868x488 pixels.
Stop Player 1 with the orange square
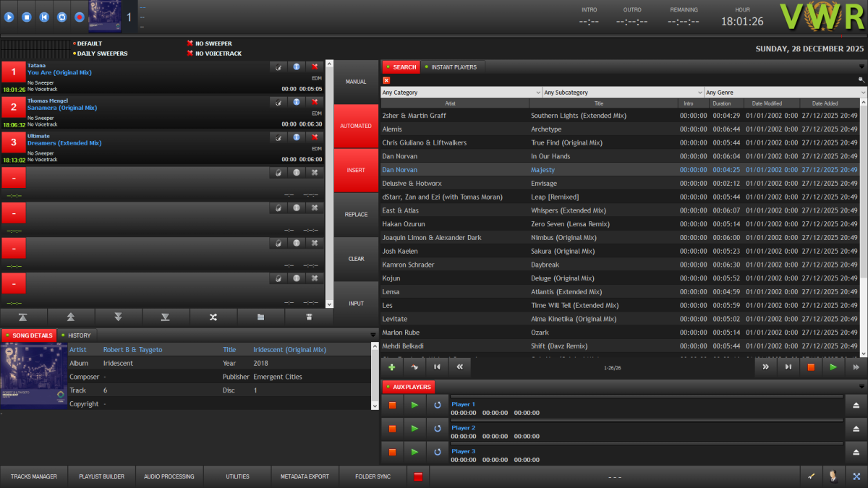(x=392, y=405)
